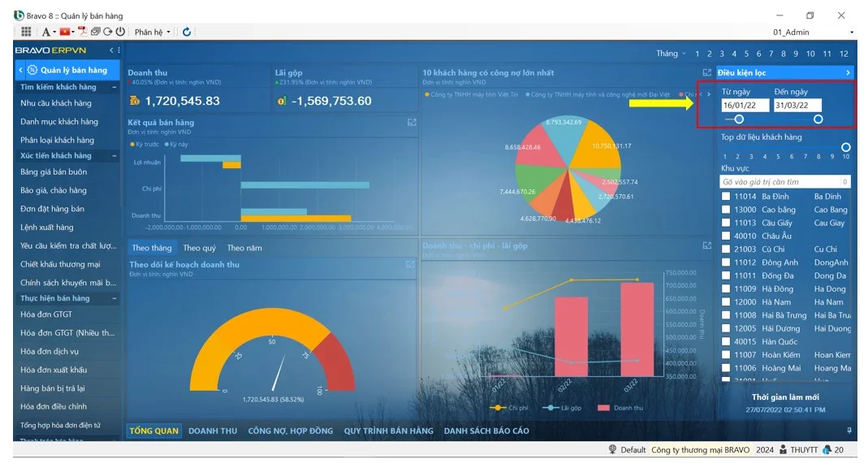Select month 6 in the Tháng bar
868x464 pixels.
[758, 54]
